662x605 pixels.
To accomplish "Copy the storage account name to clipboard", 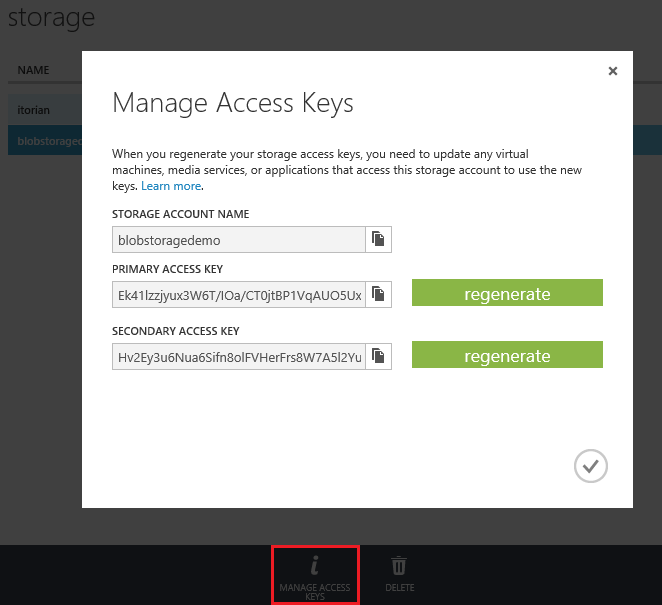I will click(379, 239).
